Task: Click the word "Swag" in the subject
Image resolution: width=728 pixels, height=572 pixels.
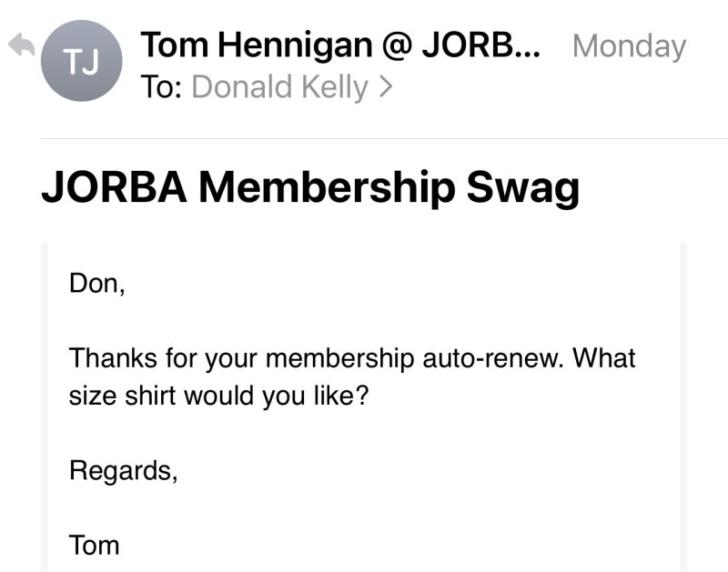Action: [522, 186]
